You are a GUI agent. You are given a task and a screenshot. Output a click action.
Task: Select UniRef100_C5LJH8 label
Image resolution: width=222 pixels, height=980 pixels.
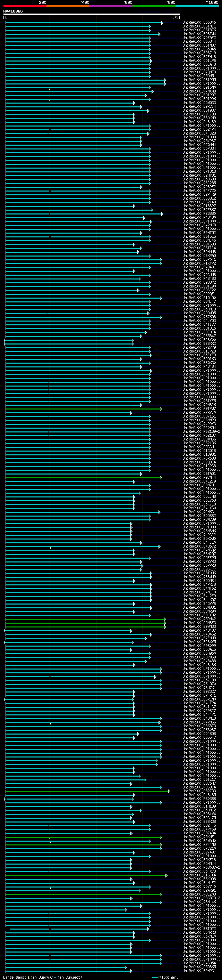pyautogui.click(x=199, y=496)
